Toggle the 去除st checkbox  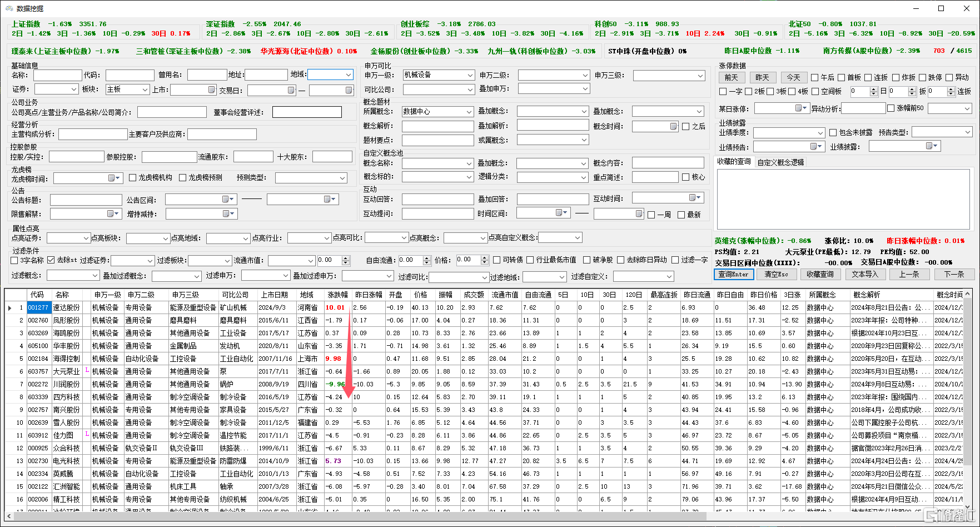point(51,260)
